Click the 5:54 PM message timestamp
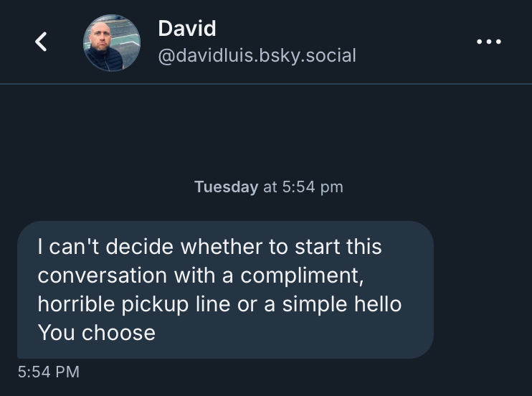The image size is (532, 396). [48, 372]
